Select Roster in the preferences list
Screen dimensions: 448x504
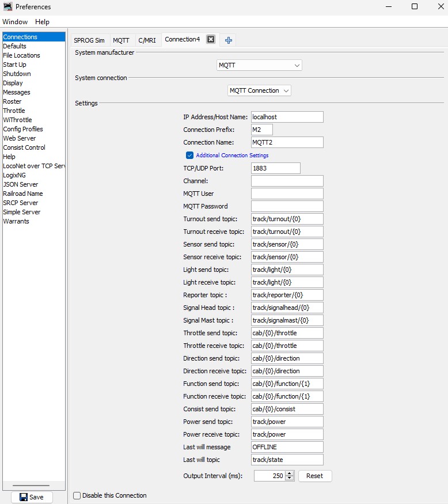coord(12,101)
